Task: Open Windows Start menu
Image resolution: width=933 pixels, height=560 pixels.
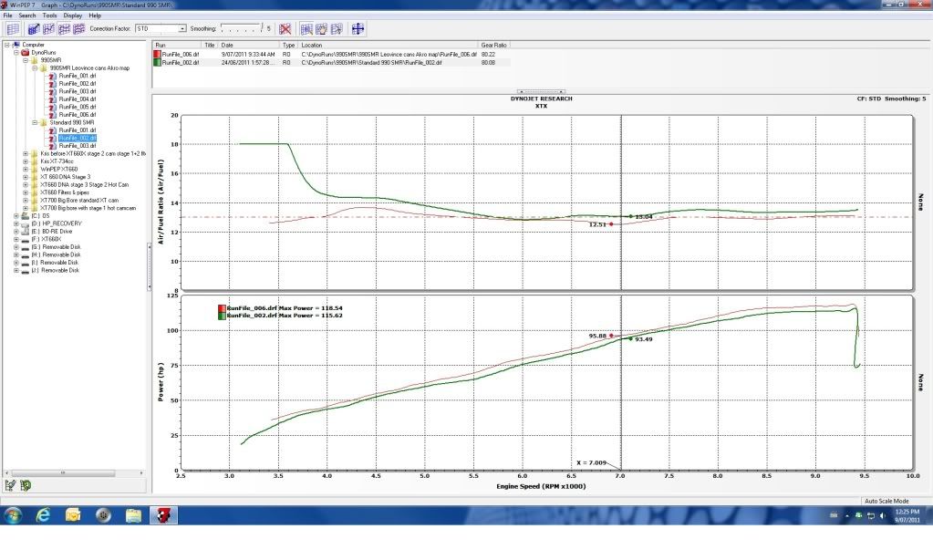Action: coord(13,514)
